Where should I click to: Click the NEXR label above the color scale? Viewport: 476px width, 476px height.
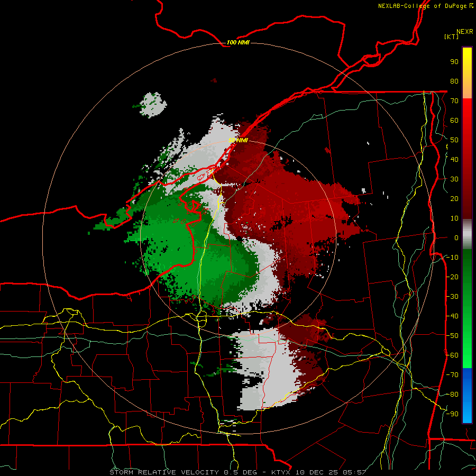(465, 32)
